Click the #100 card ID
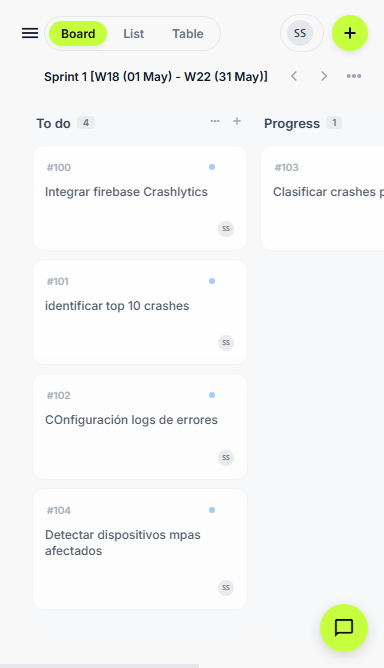384x668 pixels. point(59,167)
